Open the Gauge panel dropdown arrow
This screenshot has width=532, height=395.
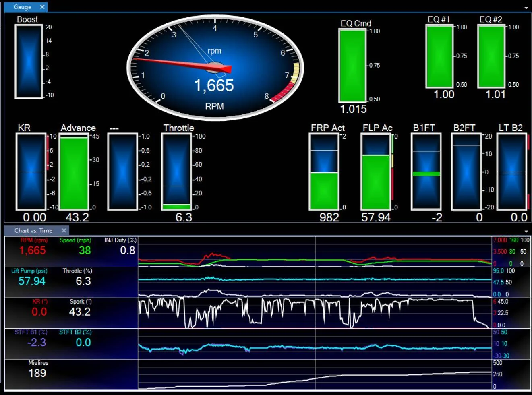pos(526,8)
